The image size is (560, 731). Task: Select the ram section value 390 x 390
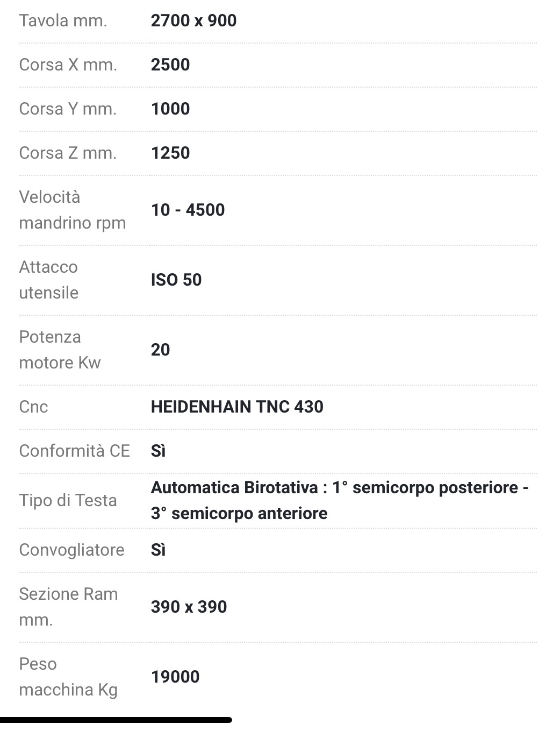coord(189,607)
